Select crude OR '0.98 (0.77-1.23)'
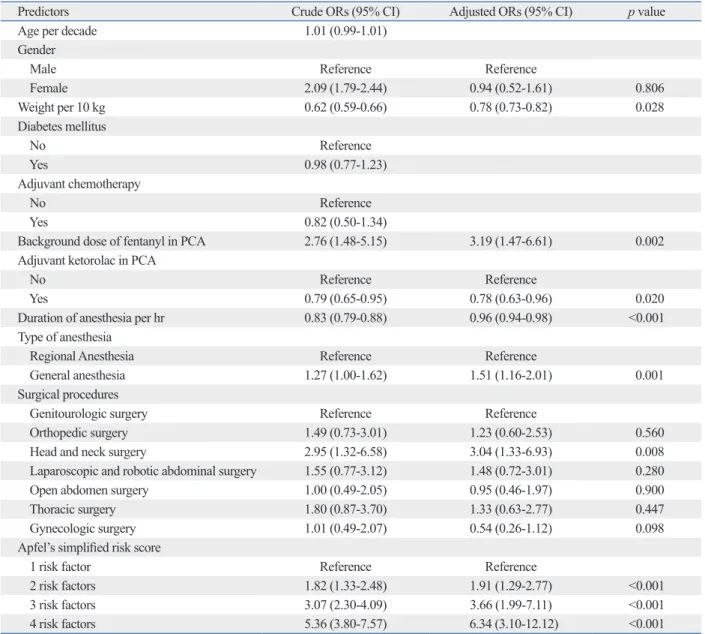The width and height of the screenshot is (705, 634). pyautogui.click(x=345, y=165)
